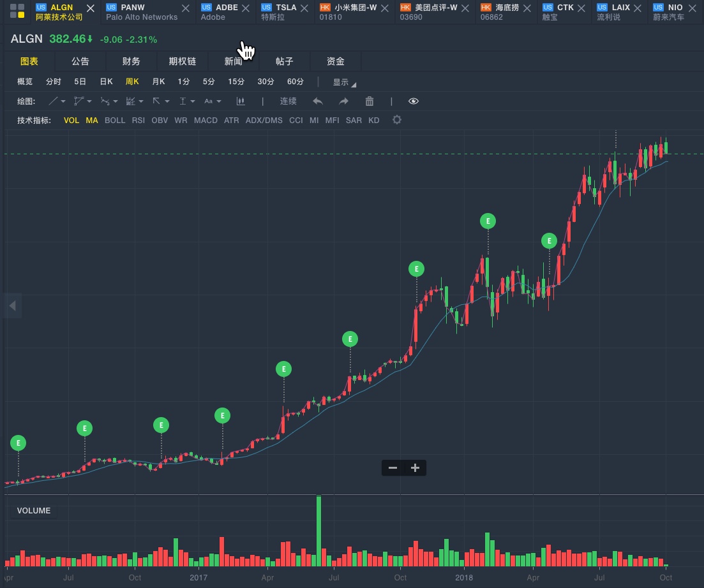Viewport: 704px width, 588px height.
Task: Open technical indicator settings gear
Action: coord(397,120)
